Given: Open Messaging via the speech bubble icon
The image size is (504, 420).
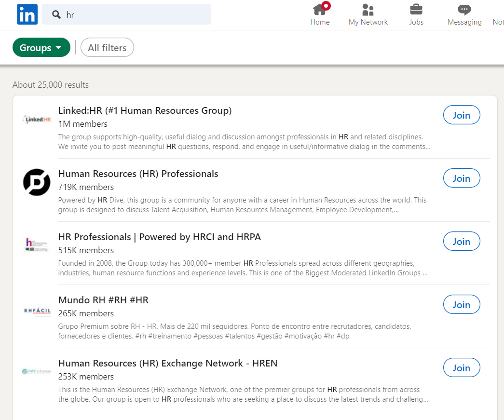Looking at the screenshot, I should pyautogui.click(x=464, y=10).
